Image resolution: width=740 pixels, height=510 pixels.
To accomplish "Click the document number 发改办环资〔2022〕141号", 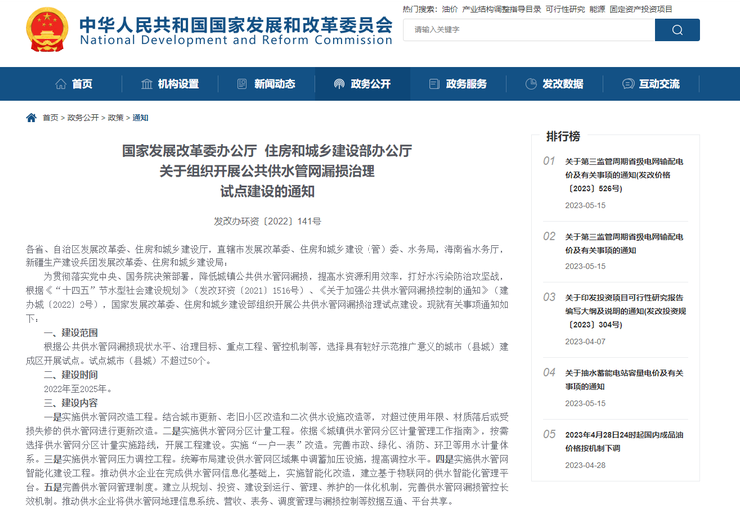I will point(267,221).
